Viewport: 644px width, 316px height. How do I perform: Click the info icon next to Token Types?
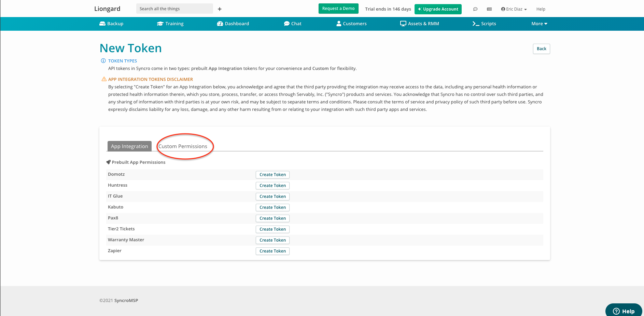click(103, 61)
